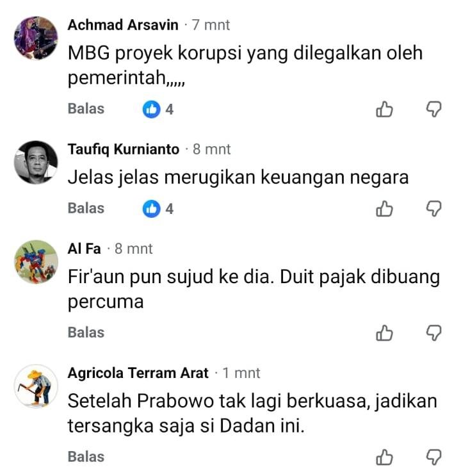Dislike Achmad Arsavin's comment
The width and height of the screenshot is (461, 476).
coord(433,110)
